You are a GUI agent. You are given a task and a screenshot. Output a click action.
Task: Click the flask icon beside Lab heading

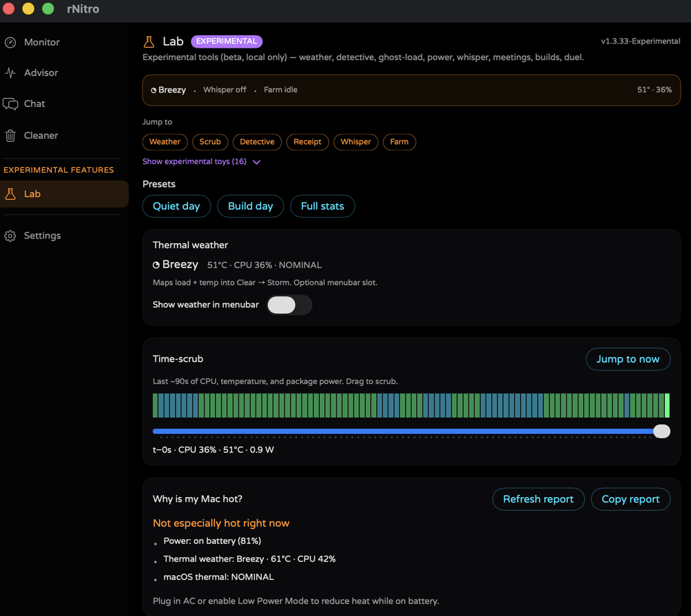point(149,41)
